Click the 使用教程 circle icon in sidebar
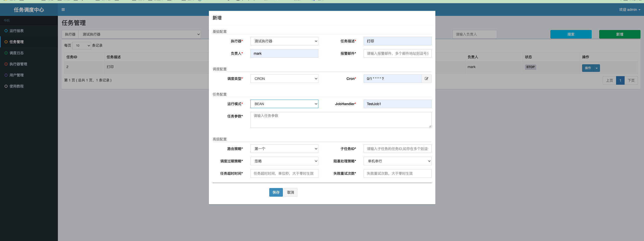 coord(6,86)
